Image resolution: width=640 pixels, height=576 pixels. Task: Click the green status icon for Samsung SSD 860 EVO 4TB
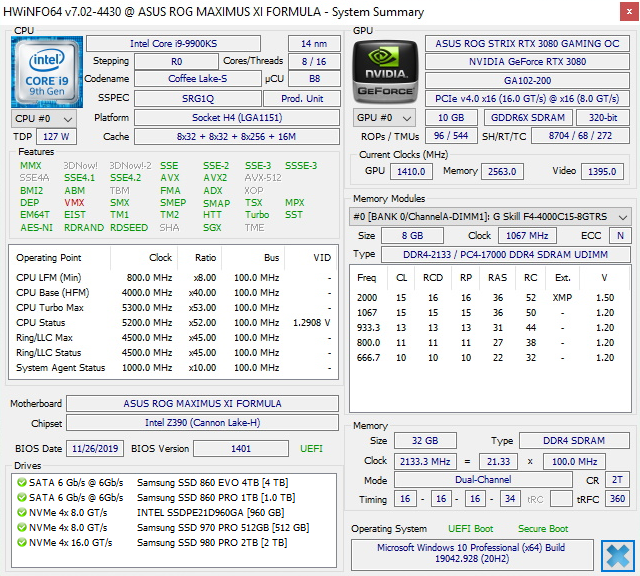(x=21, y=483)
